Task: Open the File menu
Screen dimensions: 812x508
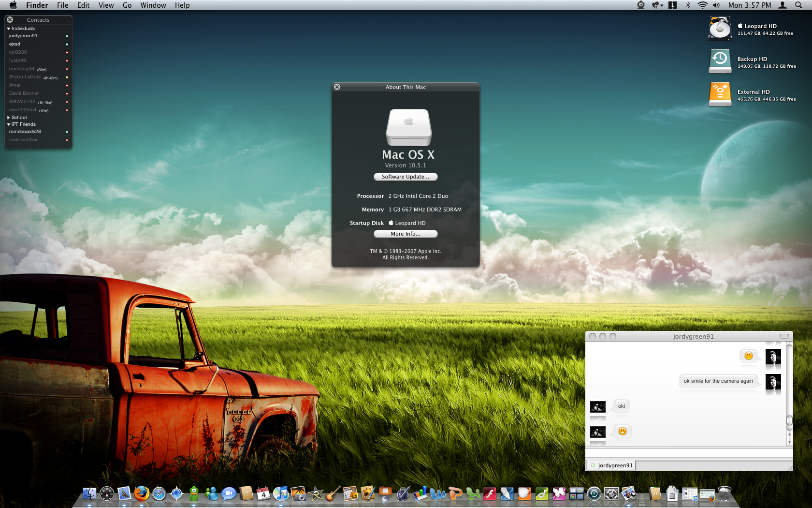Action: coord(62,5)
